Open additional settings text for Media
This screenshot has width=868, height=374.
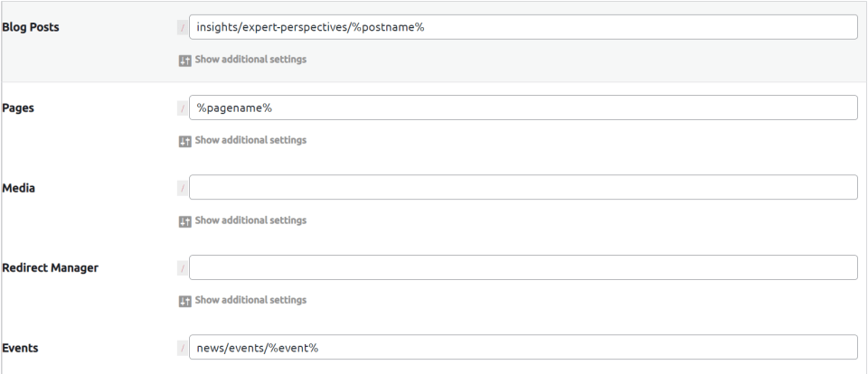point(250,220)
